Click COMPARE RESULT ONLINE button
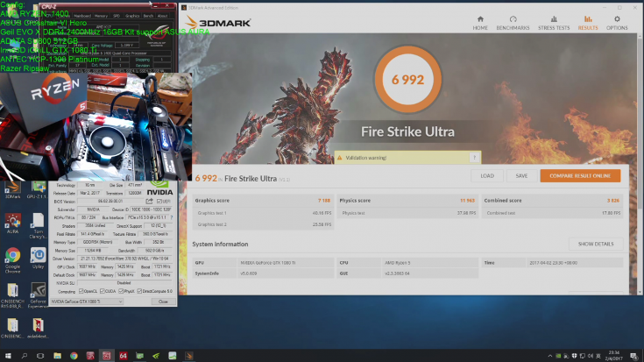The image size is (644, 362). 580,176
